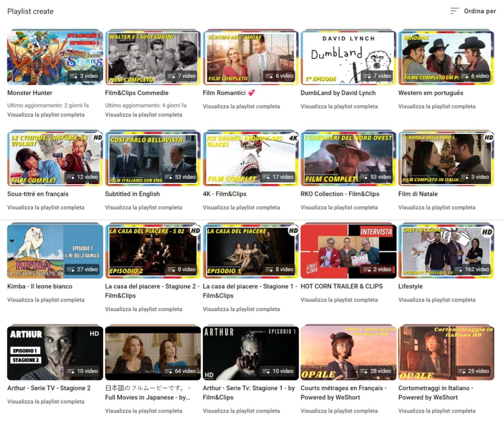Screen dimensions: 504x423
Task: Click the '6 video' badge on Western em português
Action: (475, 76)
